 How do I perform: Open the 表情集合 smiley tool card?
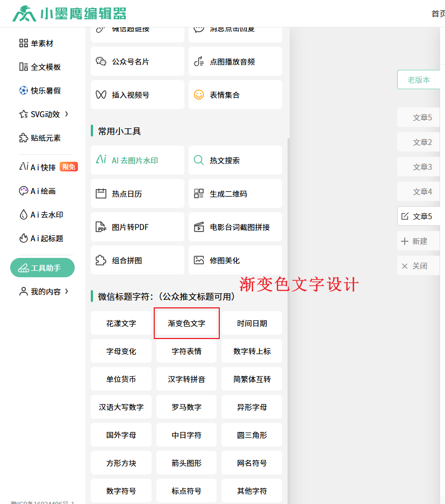tap(235, 95)
